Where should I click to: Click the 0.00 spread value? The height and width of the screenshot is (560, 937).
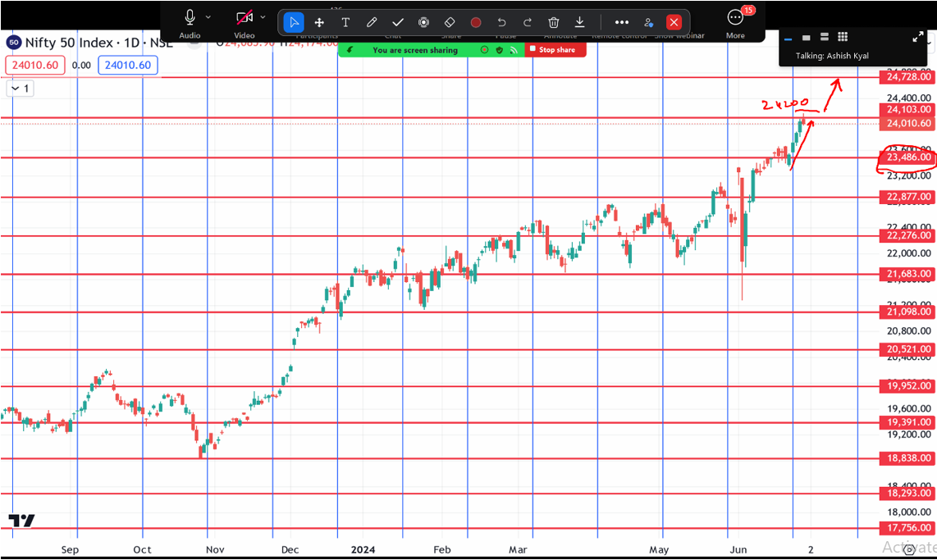(x=81, y=66)
